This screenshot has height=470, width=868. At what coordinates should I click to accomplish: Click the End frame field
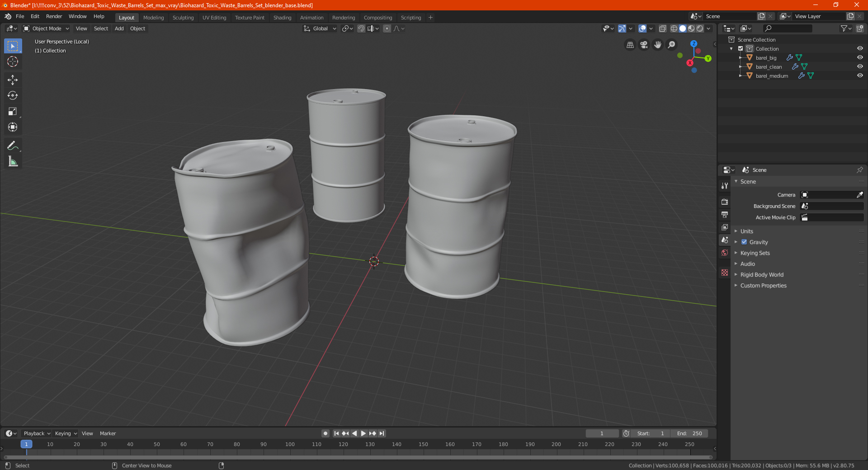pyautogui.click(x=689, y=433)
